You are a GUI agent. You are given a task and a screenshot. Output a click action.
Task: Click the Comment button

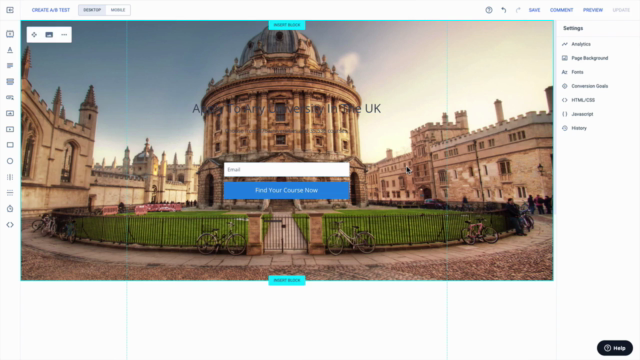click(x=561, y=10)
